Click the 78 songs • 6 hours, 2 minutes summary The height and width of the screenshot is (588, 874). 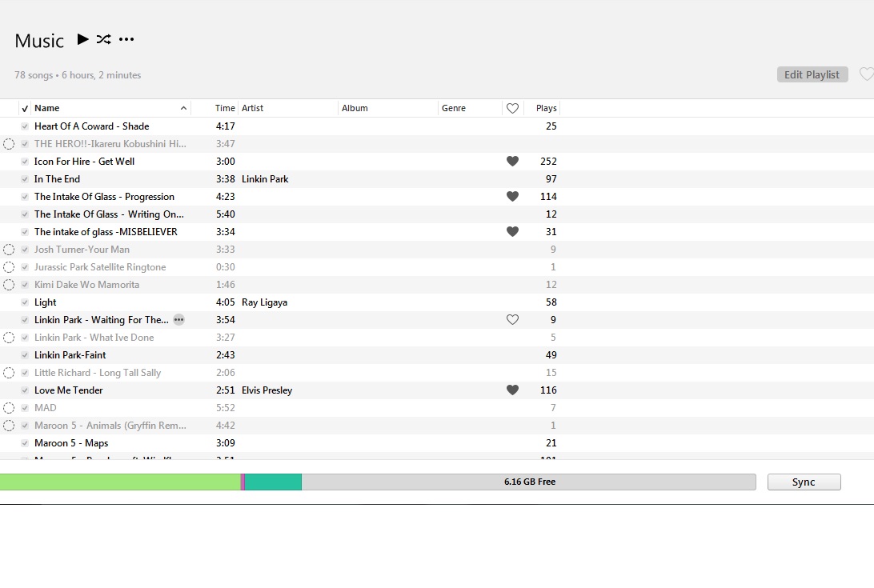coord(78,74)
